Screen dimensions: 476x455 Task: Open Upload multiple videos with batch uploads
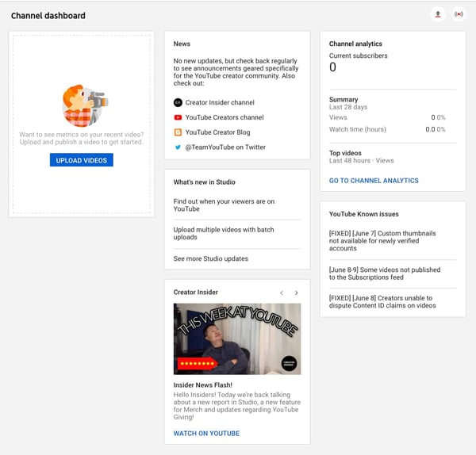coord(224,234)
